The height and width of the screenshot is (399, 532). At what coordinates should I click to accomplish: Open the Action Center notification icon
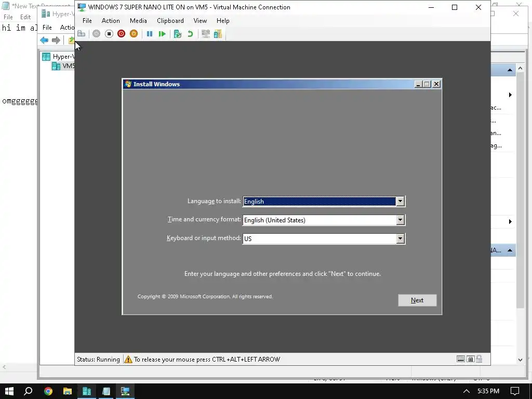coord(515,391)
